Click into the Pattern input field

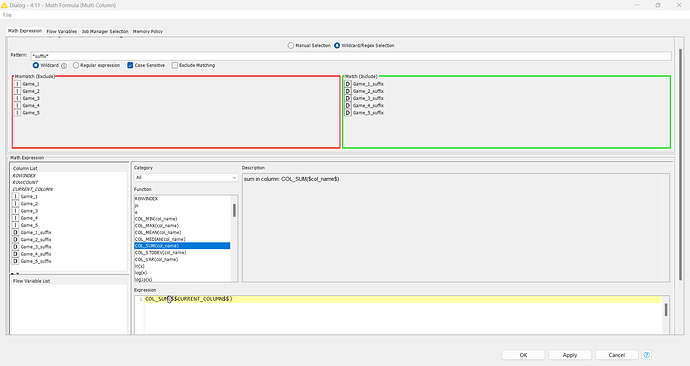351,56
